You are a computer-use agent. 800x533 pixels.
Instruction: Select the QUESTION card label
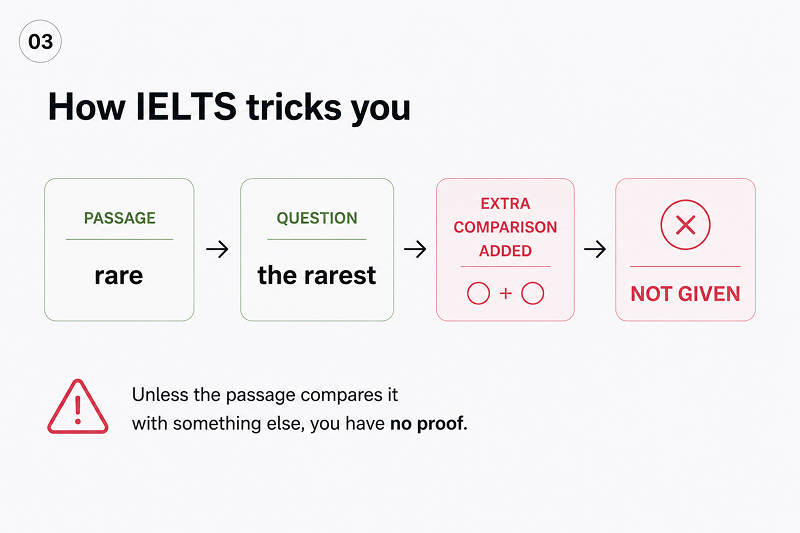click(x=317, y=218)
